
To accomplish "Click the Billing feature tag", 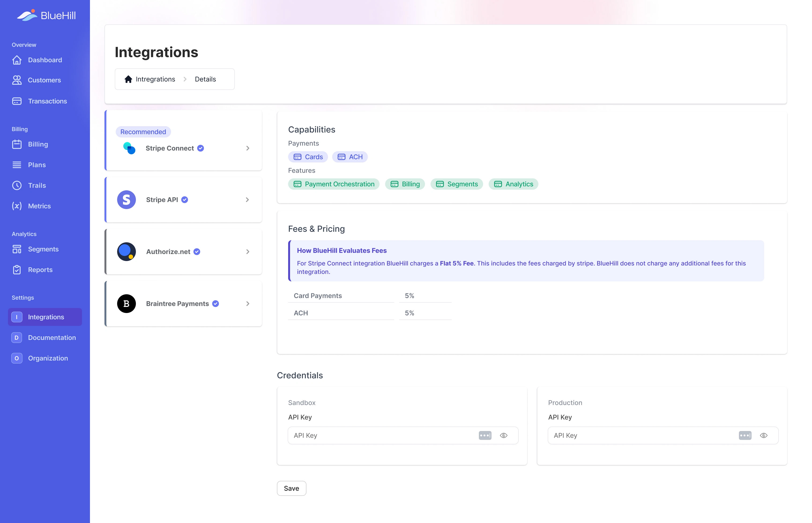I will pyautogui.click(x=405, y=184).
